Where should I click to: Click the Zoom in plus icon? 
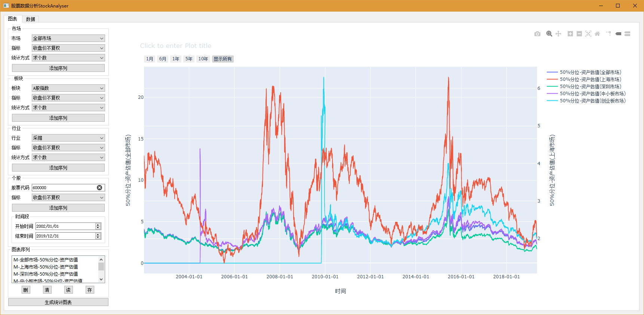tap(570, 34)
